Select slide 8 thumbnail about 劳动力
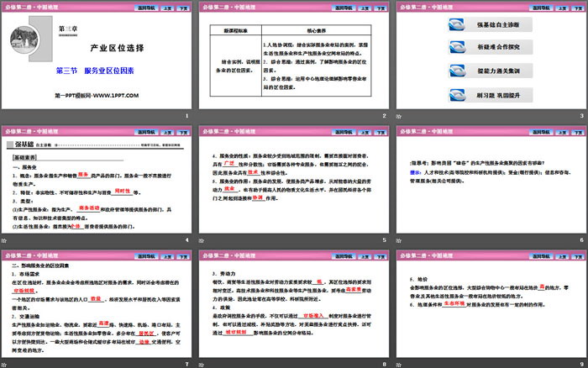Image resolution: width=588 pixels, height=368 pixels. [294, 304]
